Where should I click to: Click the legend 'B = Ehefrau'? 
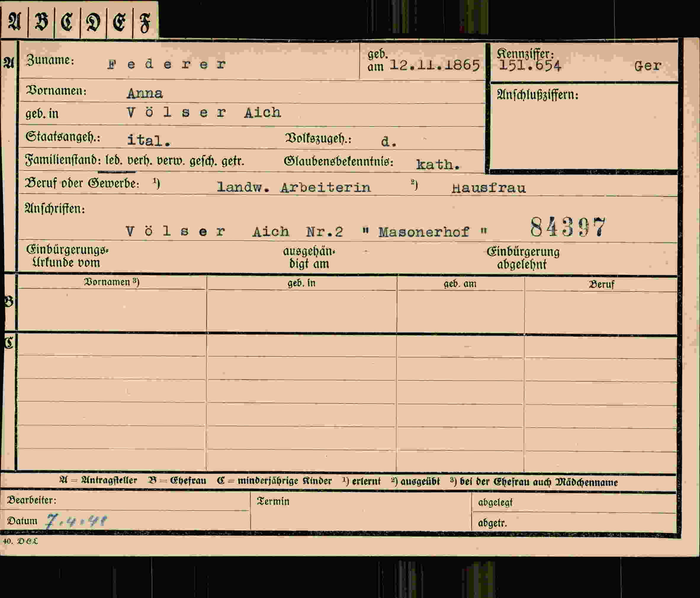point(177,481)
